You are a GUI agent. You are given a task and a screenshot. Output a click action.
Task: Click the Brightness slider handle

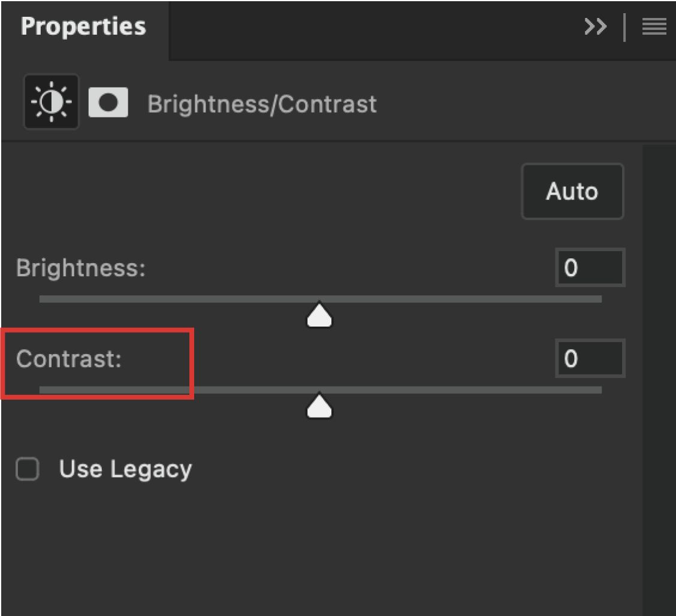click(319, 315)
